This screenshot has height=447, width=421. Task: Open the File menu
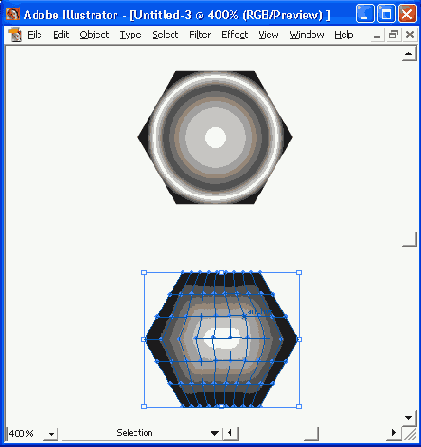(34, 35)
